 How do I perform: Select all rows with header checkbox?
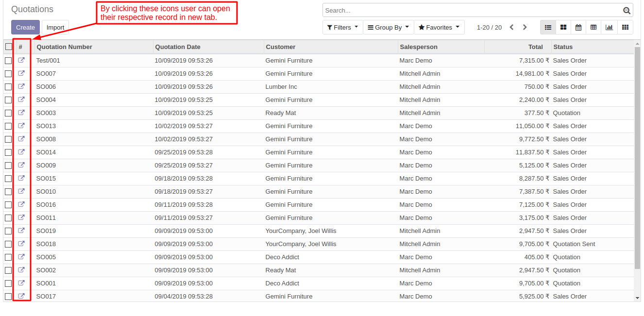(9, 47)
